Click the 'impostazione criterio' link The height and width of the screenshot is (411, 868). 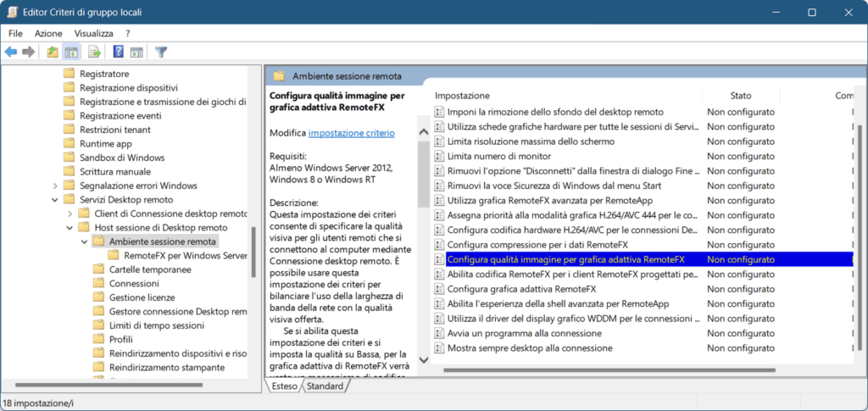pyautogui.click(x=351, y=133)
